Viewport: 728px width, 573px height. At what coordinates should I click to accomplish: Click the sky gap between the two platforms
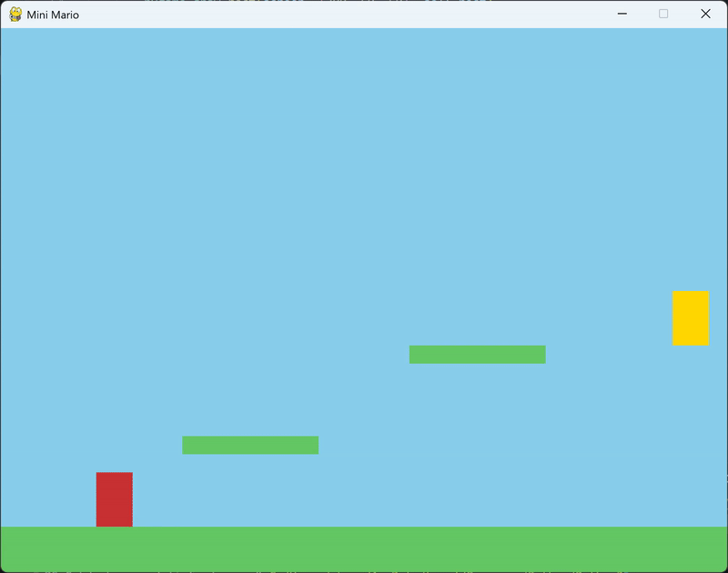coord(364,400)
